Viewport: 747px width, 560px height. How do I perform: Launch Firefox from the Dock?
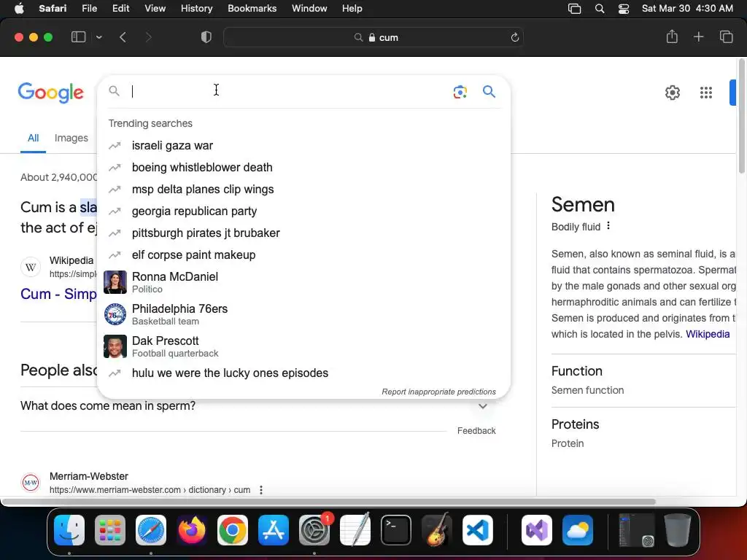[192, 530]
